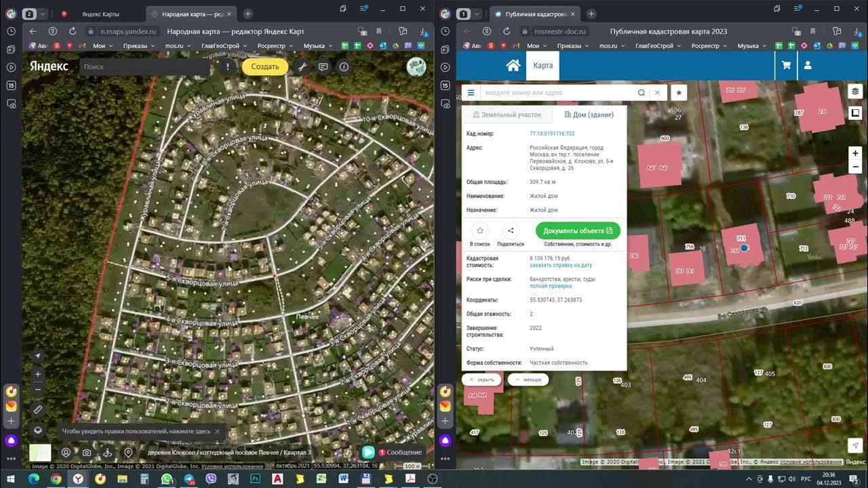Click the user profile circle icon at map bottom
Viewport: 868px width, 488px height.
66,453
